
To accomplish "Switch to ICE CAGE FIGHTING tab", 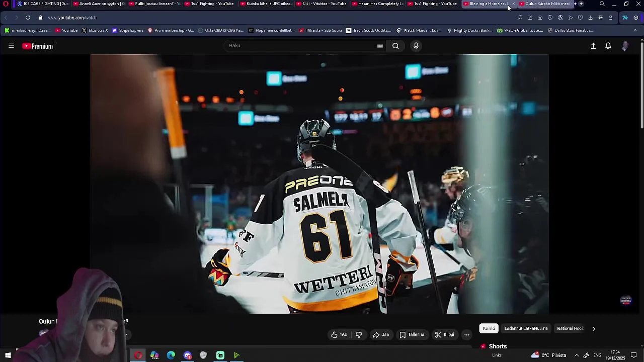I will click(x=42, y=4).
